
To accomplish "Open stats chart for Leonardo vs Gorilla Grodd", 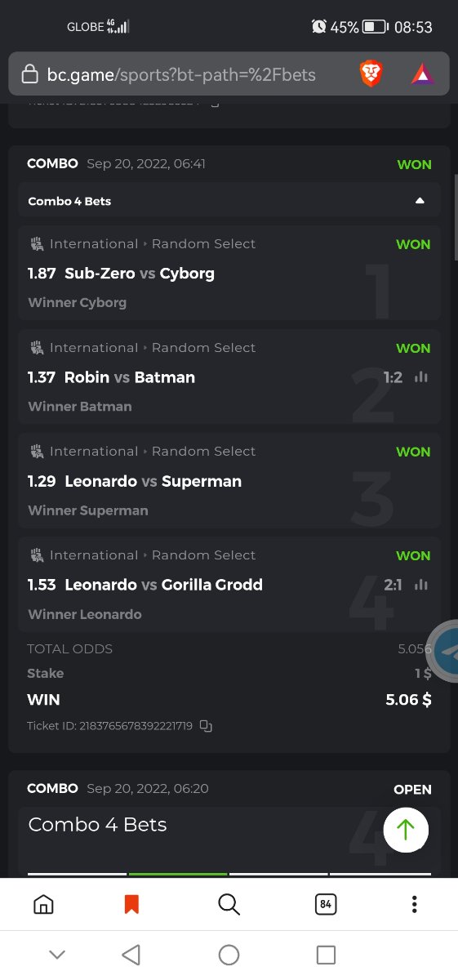I will point(421,585).
